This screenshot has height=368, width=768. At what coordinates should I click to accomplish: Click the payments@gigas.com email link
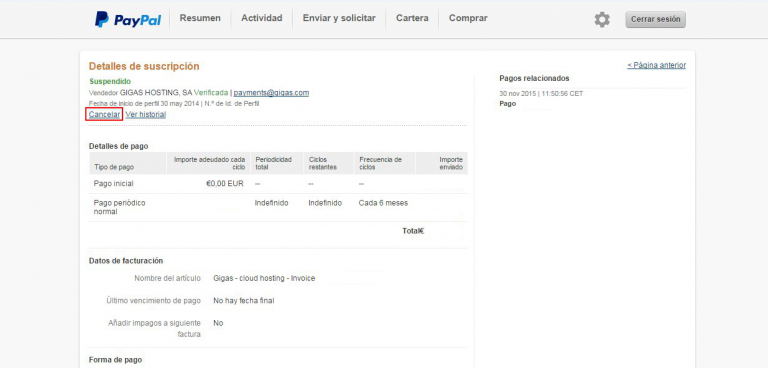[271, 93]
